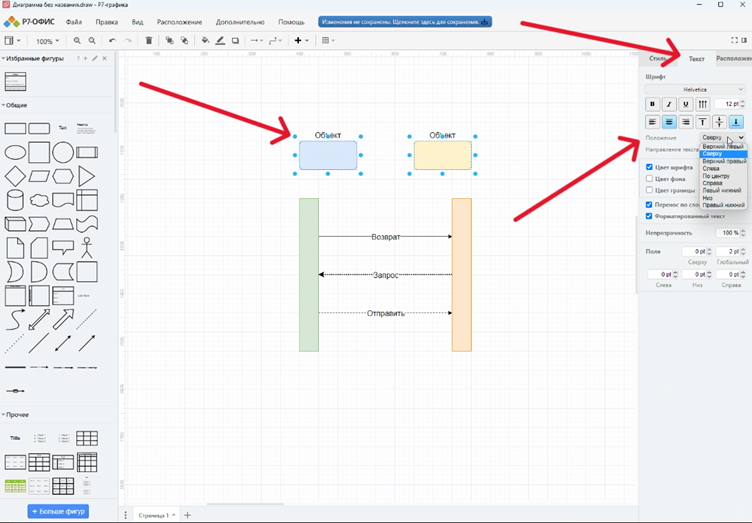
Task: Enable the 'Цвет границы' checkbox
Action: (x=650, y=190)
